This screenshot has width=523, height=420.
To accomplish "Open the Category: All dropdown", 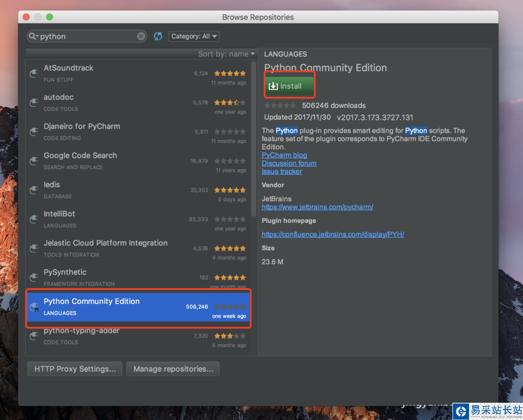I will (x=194, y=36).
